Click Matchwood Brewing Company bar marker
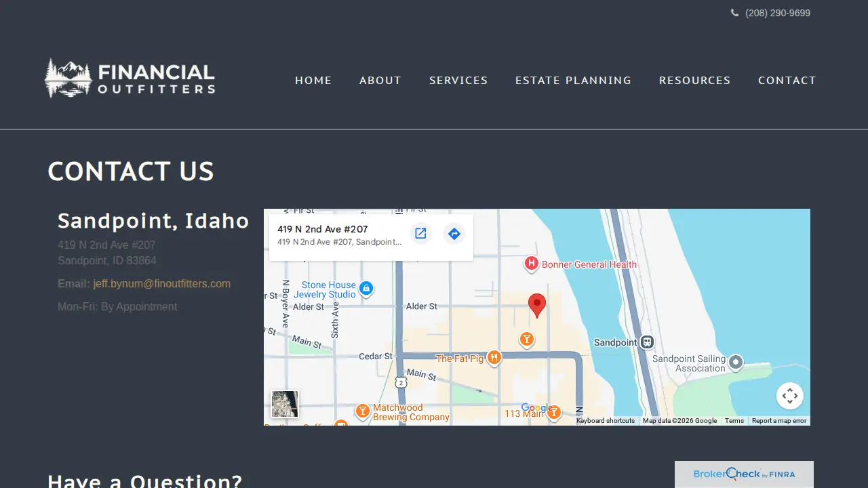 click(x=363, y=411)
